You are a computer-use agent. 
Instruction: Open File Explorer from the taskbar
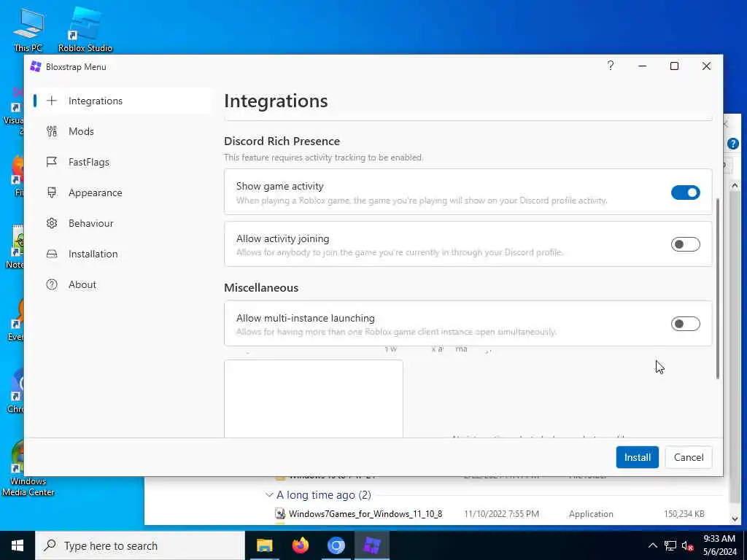pos(264,545)
